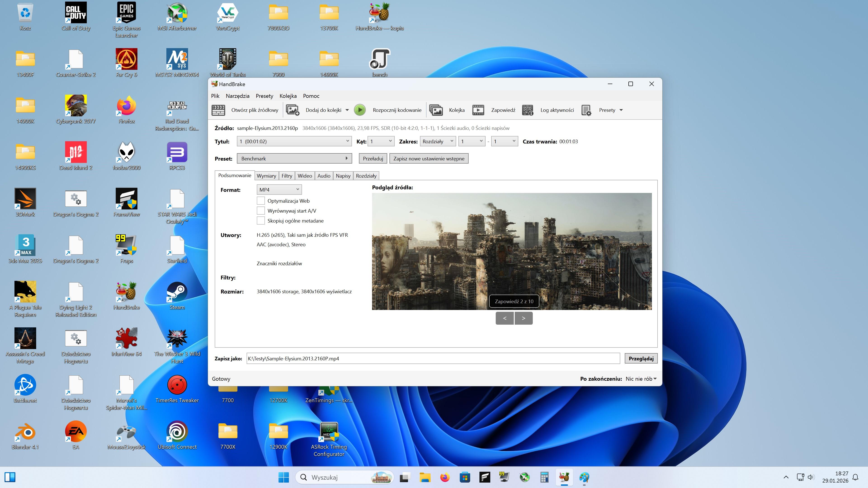Click the 'Zapisz jako' file path field
Viewport: 868px width, 488px height.
tap(433, 359)
